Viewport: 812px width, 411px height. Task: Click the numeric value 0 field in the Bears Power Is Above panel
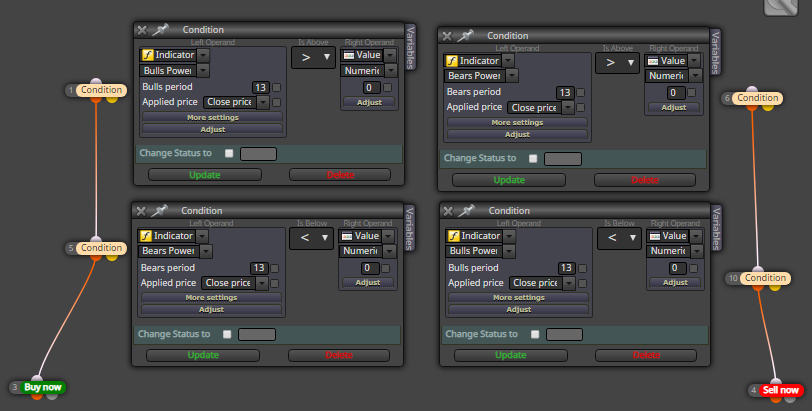pos(675,93)
